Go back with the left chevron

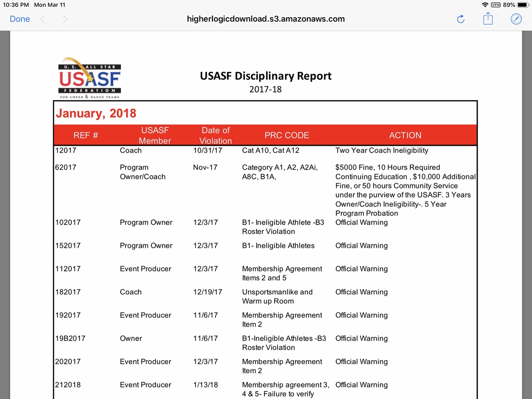(x=42, y=19)
